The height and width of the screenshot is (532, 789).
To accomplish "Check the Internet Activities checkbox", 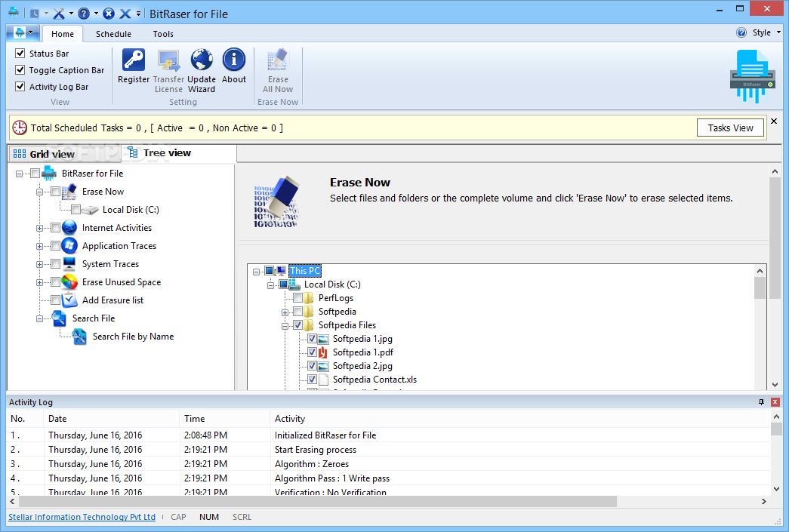I will click(x=55, y=228).
